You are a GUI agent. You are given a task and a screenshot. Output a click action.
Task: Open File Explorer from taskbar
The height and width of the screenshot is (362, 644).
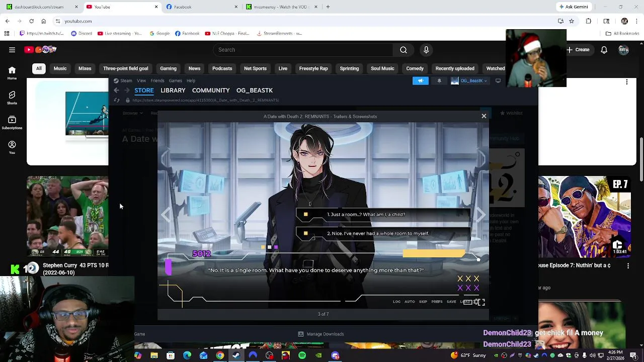coord(154,355)
